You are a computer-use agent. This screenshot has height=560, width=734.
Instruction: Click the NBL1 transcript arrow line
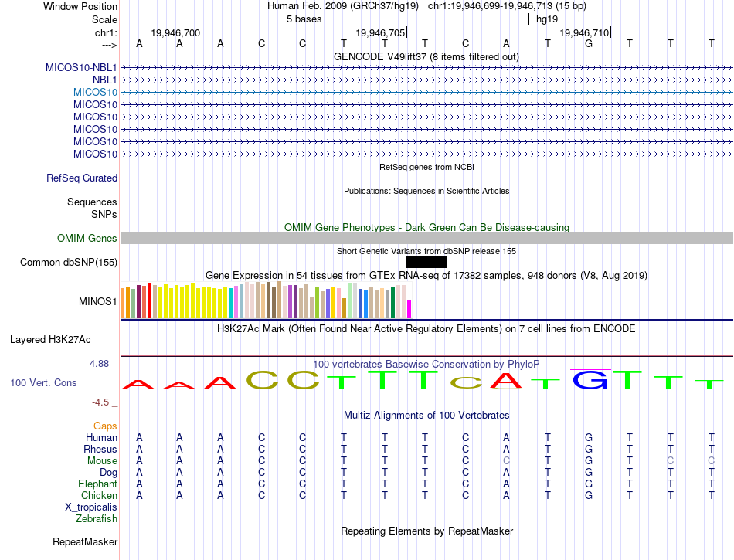[x=426, y=80]
